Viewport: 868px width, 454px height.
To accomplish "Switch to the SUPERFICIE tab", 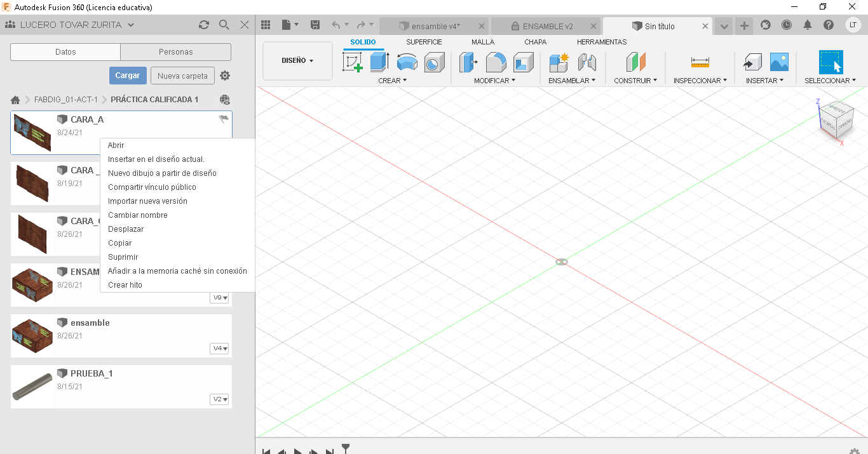I will [424, 42].
